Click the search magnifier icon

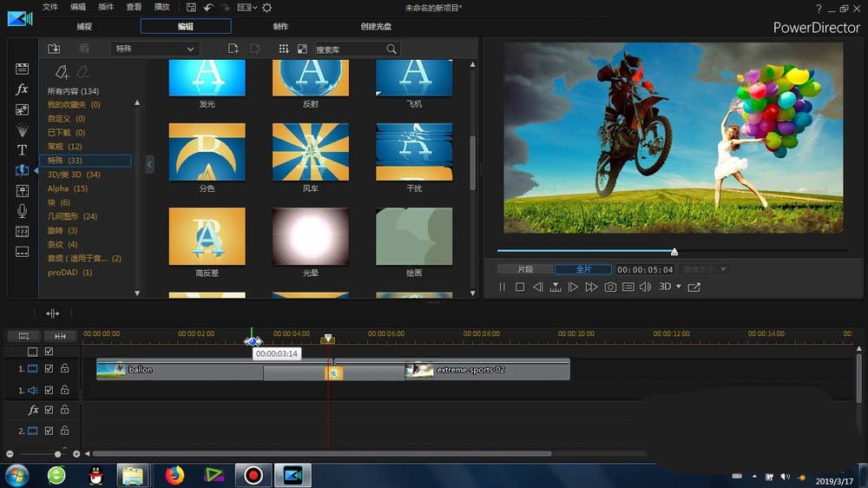pos(391,49)
